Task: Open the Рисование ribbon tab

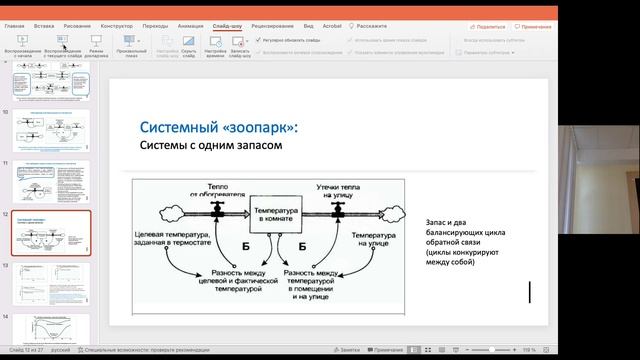Action: point(77,26)
